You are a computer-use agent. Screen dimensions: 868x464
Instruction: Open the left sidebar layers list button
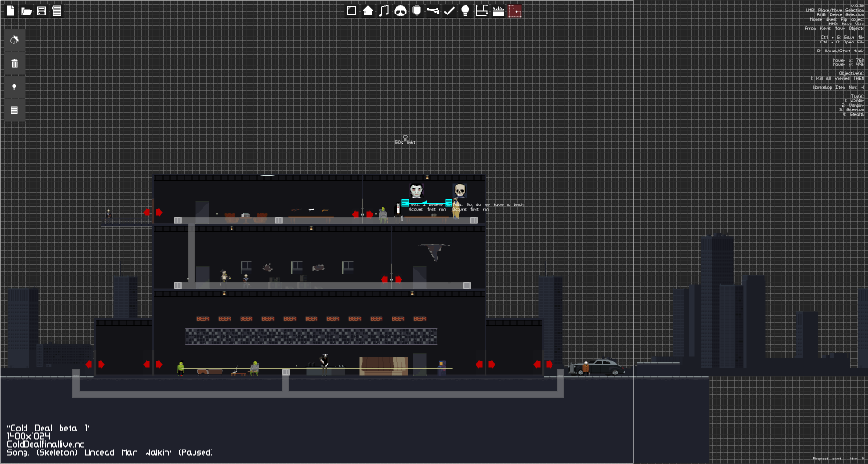click(x=14, y=109)
